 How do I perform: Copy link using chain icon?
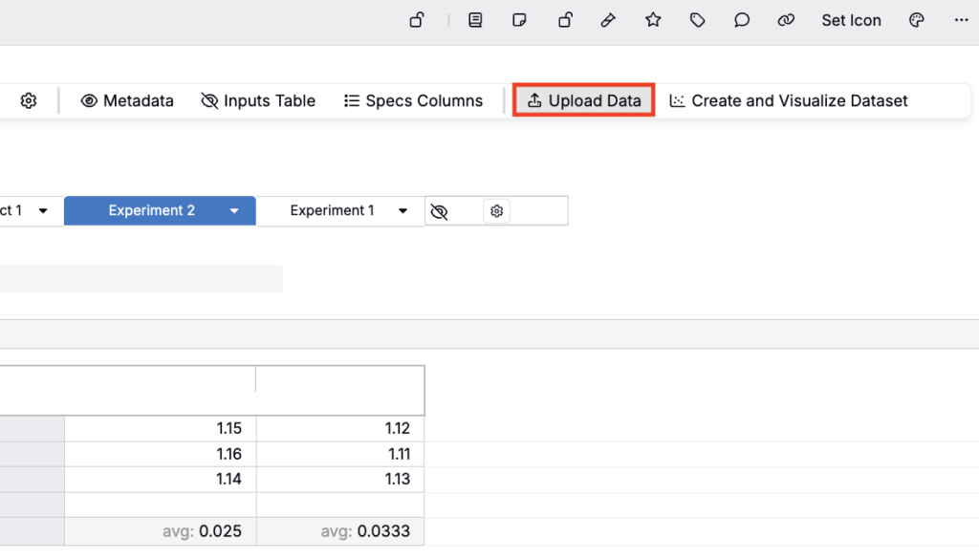[x=786, y=20]
